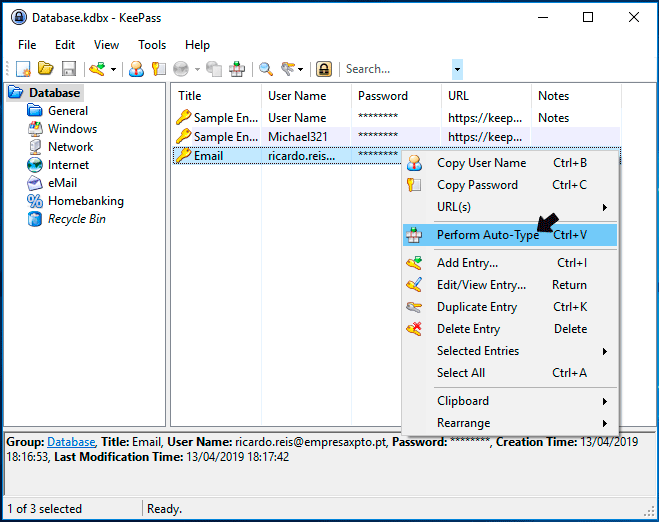Expand the URL(s) submenu
Screen dimensions: 659x522
click(x=510, y=207)
